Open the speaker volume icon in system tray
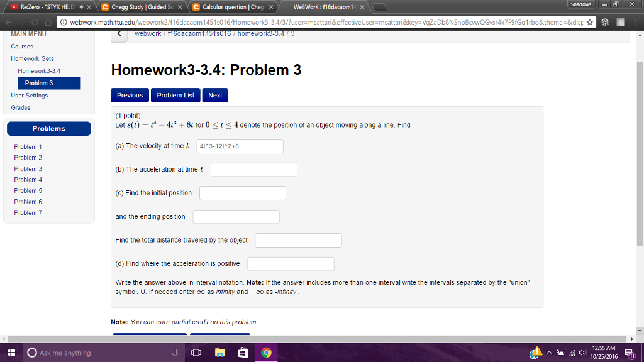 [x=582, y=353]
